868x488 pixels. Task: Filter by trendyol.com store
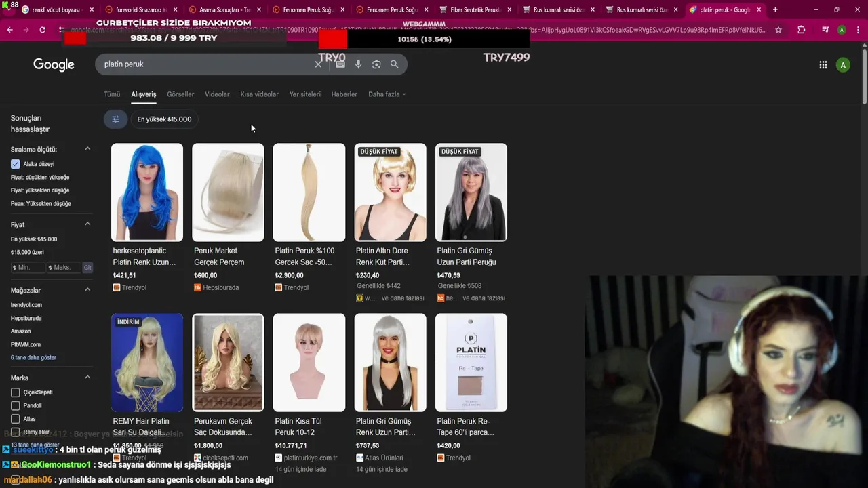point(26,305)
